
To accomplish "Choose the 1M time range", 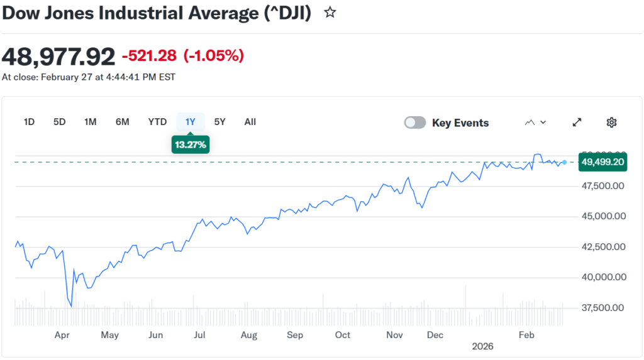I will pos(90,122).
